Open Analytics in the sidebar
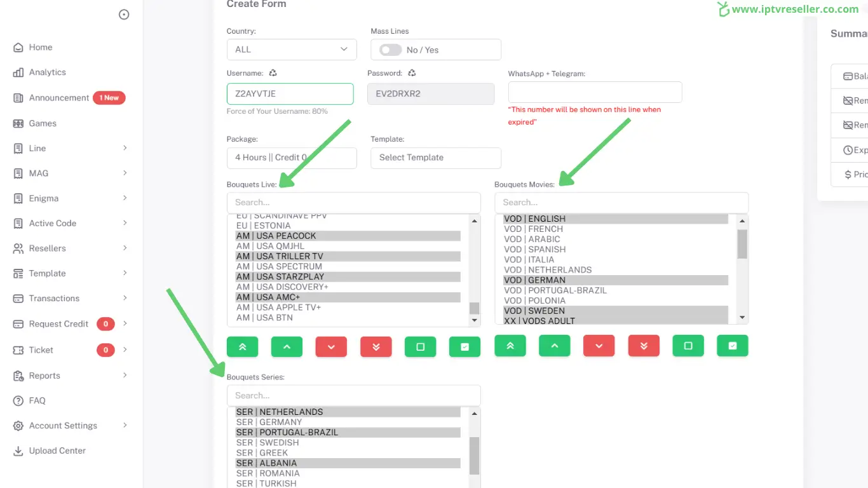The width and height of the screenshot is (868, 488). tap(47, 72)
